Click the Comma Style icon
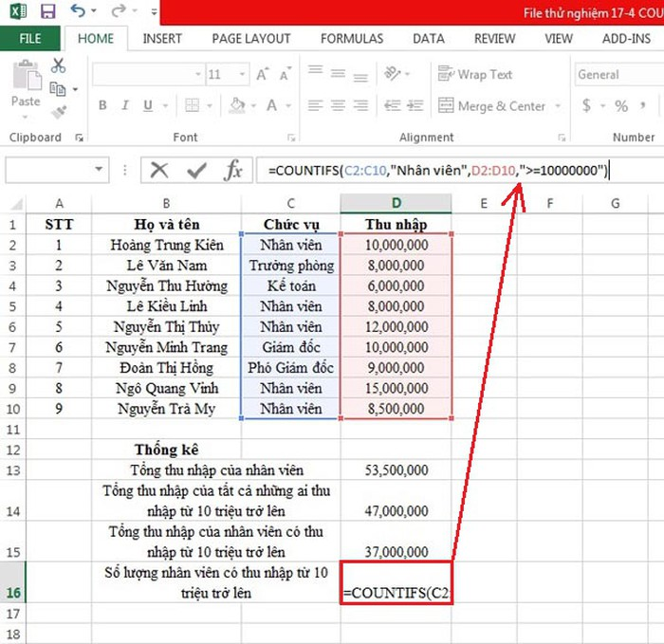The width and height of the screenshot is (664, 644). pos(643,105)
